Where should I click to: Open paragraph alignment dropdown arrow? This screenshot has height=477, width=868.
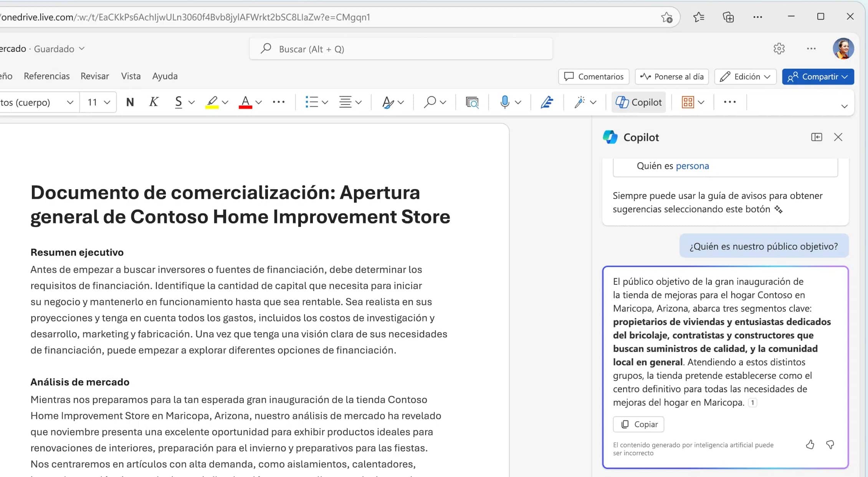click(359, 102)
